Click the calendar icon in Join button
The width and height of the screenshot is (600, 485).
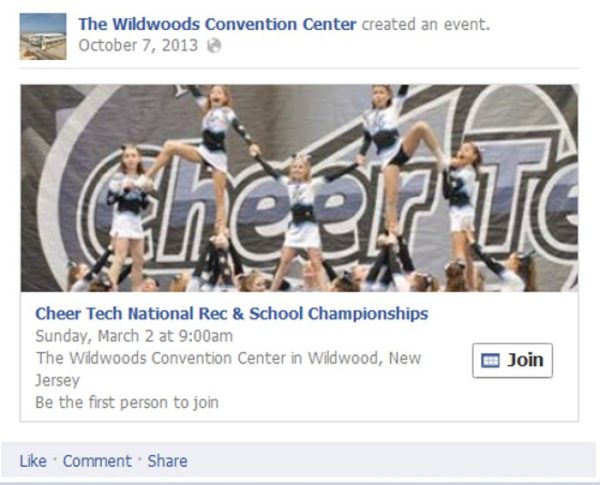(x=490, y=361)
